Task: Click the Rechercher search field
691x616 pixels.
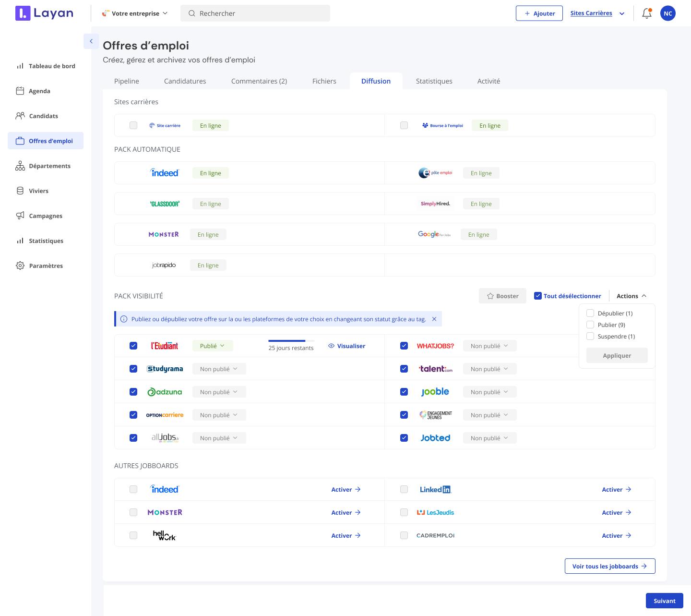Action: 255,13
